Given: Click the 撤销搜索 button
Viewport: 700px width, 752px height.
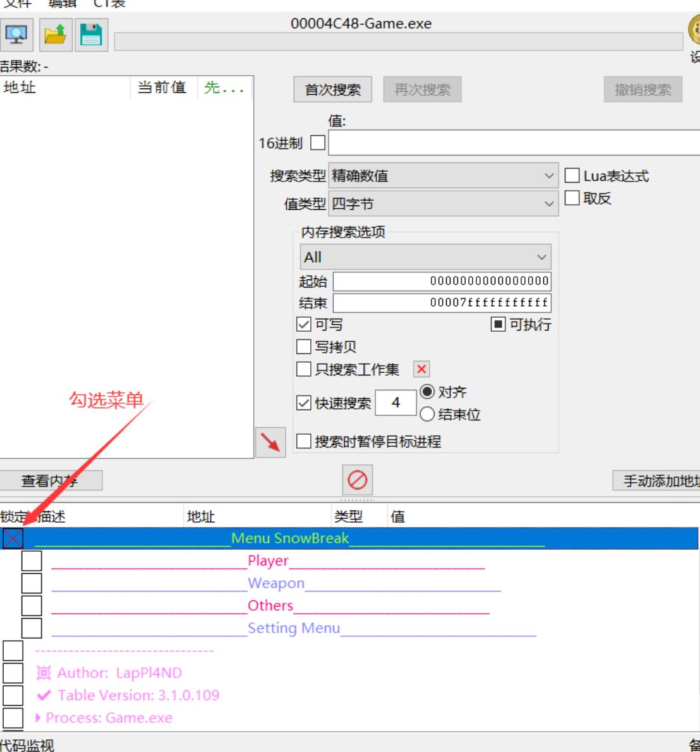Looking at the screenshot, I should pyautogui.click(x=643, y=89).
